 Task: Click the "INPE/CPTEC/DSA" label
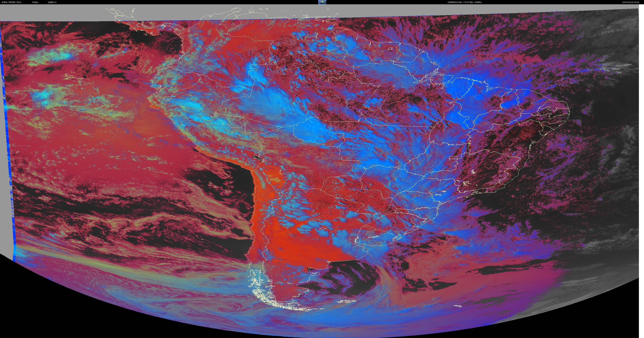tap(11, 2)
